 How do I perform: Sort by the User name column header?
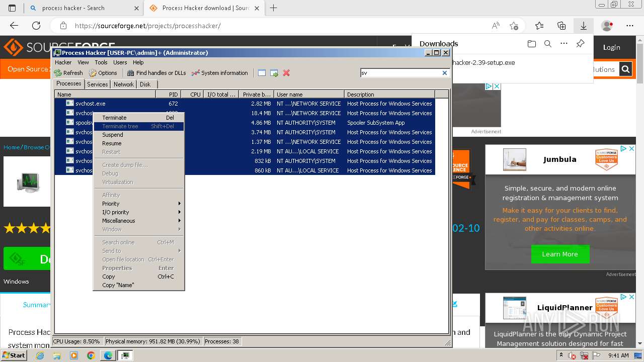pos(309,94)
